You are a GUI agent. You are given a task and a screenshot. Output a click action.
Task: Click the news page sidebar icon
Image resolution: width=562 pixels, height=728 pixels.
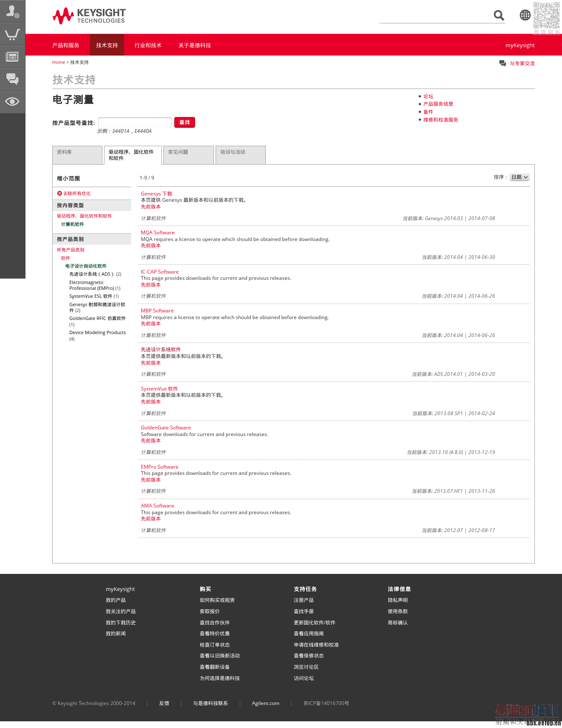click(x=13, y=57)
